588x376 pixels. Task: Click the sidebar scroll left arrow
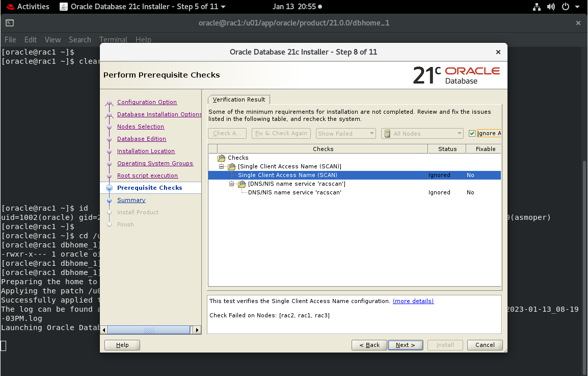tap(104, 330)
